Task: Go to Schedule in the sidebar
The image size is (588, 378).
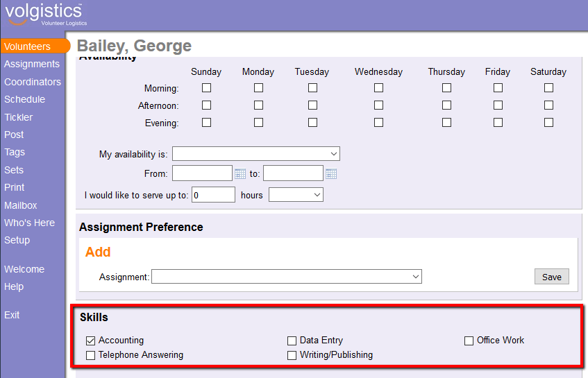Action: point(24,99)
